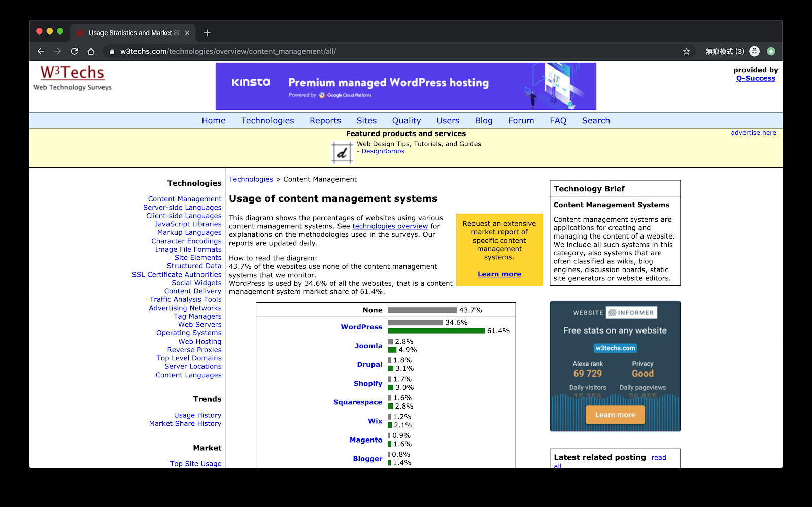The width and height of the screenshot is (812, 507).
Task: Bookmark this page with the star icon
Action: (686, 51)
